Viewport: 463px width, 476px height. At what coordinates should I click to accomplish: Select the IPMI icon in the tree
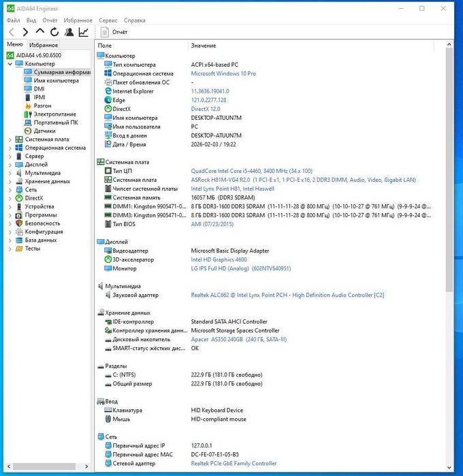pos(28,97)
